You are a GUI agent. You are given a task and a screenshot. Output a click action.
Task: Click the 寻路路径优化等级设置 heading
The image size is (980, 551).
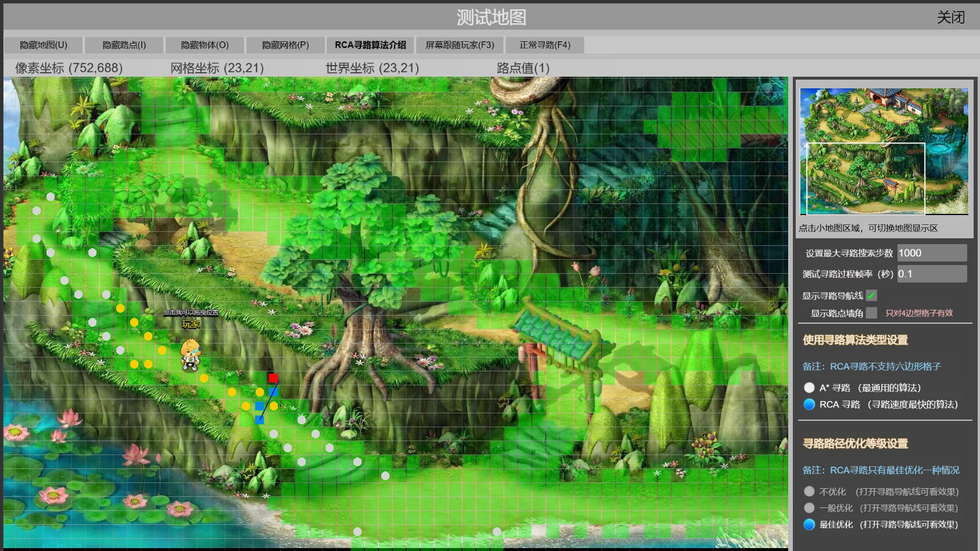pyautogui.click(x=855, y=443)
